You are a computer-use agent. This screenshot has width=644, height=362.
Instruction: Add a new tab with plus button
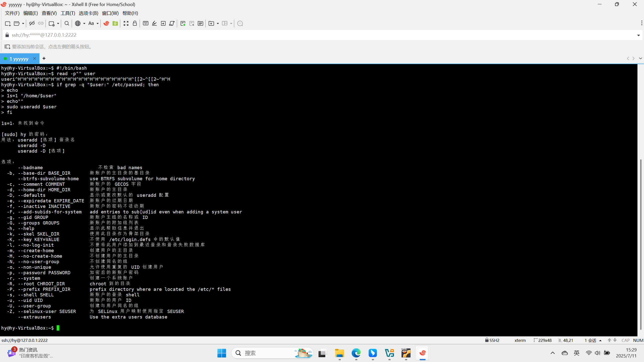(x=44, y=58)
